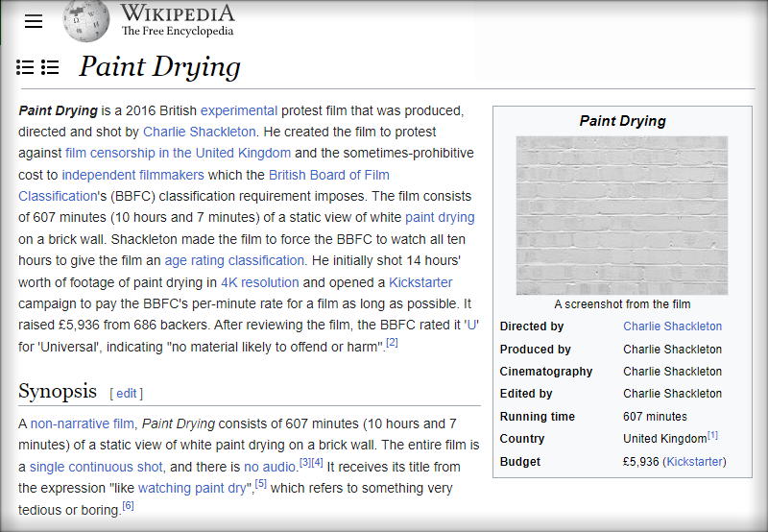Jump to reference [1] beside United Kingdom

pos(713,435)
